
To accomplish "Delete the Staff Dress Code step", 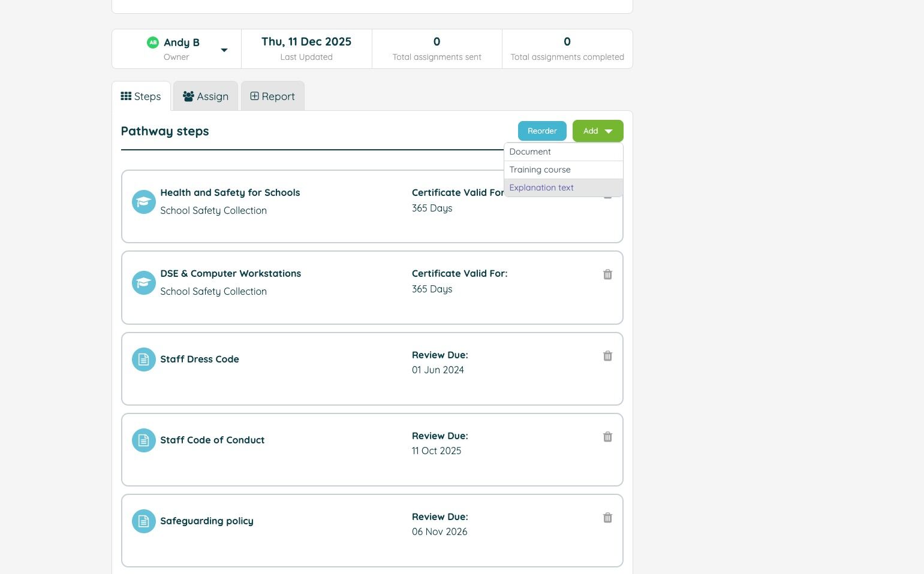I will pyautogui.click(x=607, y=356).
